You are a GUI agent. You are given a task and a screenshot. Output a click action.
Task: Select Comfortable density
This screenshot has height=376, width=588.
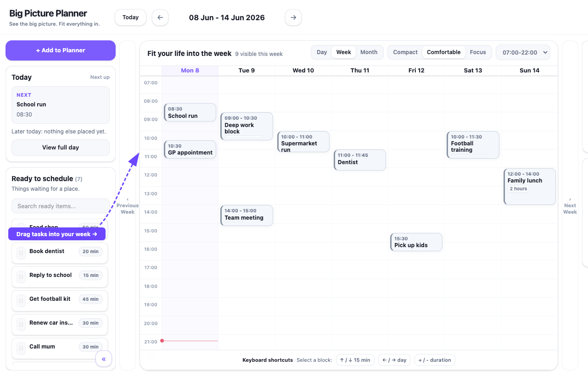[x=444, y=52]
